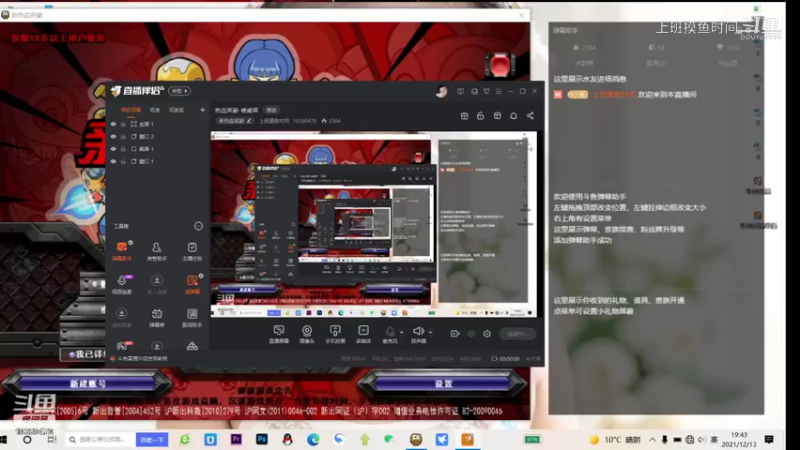800x450 pixels.
Task: Open the 主播任务 tool
Action: tap(192, 251)
